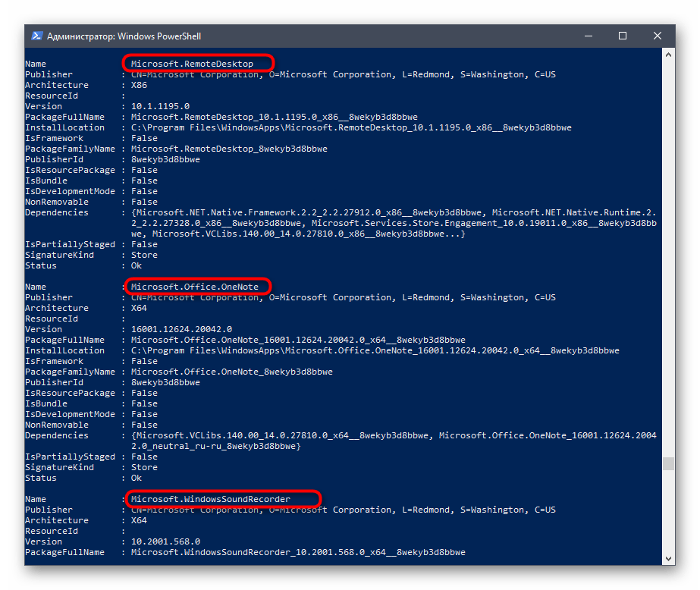Maximize the PowerShell window

pyautogui.click(x=623, y=36)
